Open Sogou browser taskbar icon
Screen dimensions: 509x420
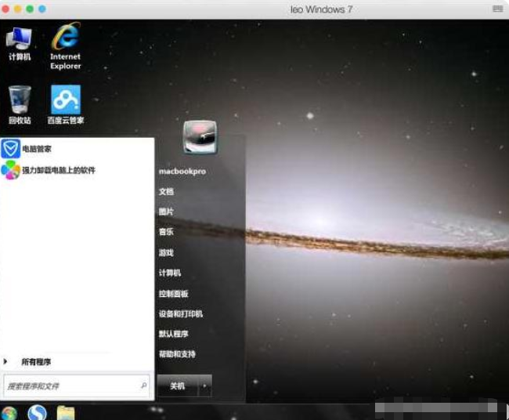click(x=37, y=412)
